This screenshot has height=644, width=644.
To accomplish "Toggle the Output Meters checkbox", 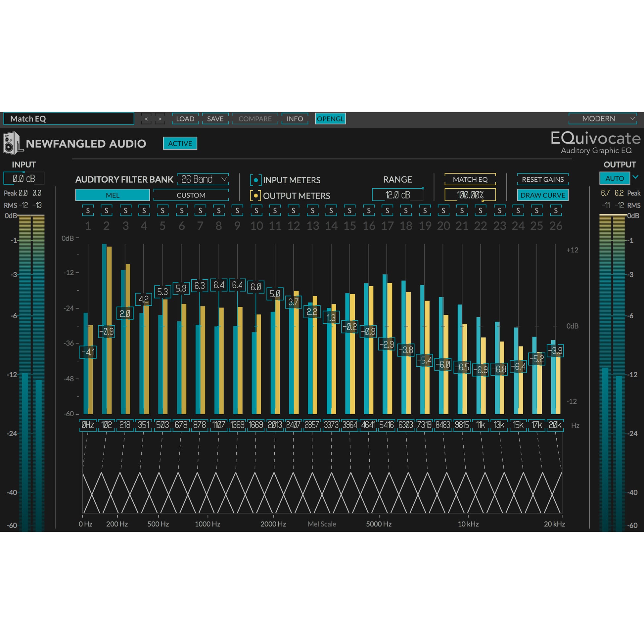I will (x=256, y=196).
